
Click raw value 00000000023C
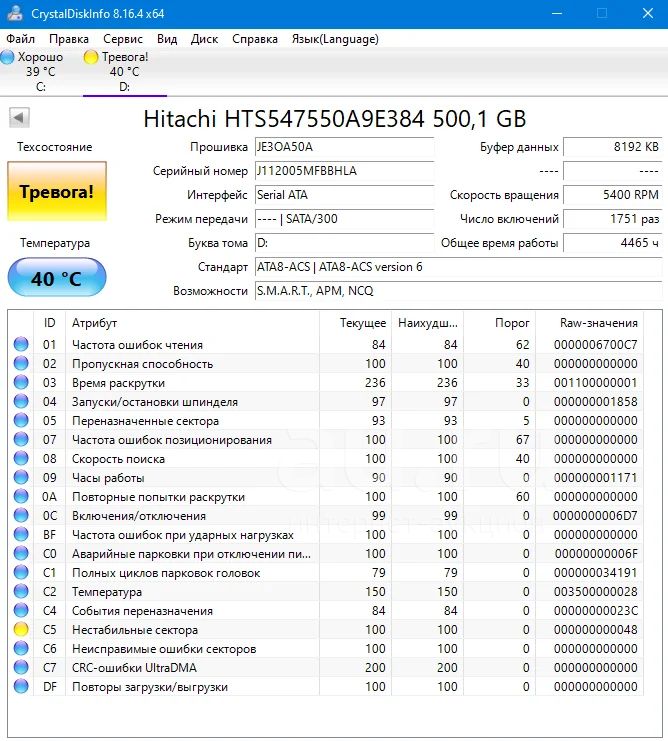(596, 611)
